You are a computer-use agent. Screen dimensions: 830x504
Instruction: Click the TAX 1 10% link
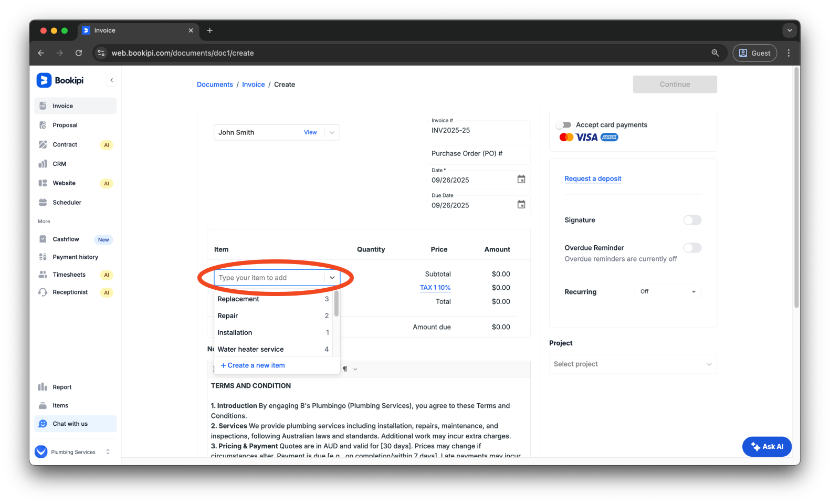[x=435, y=288]
